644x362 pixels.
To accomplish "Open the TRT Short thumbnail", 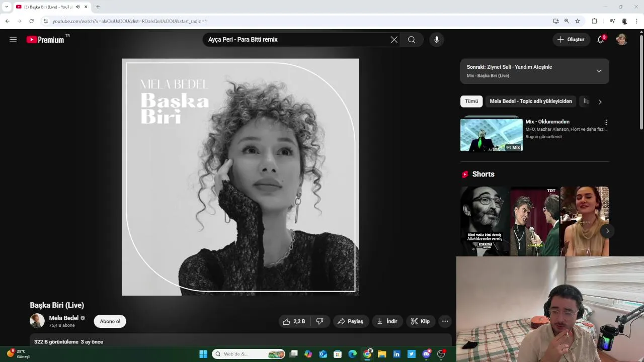I will click(534, 222).
